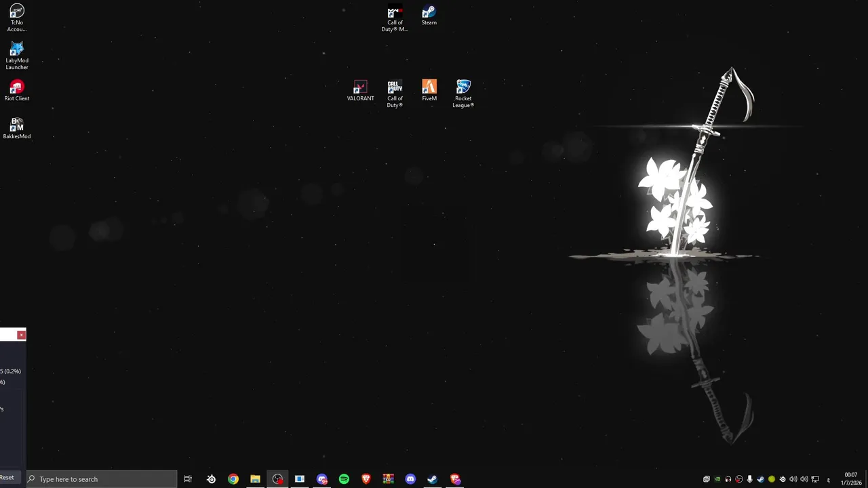Screen dimensions: 868x488
Task: Launch the LabyMod Launcher desktop shortcut
Action: click(x=17, y=56)
